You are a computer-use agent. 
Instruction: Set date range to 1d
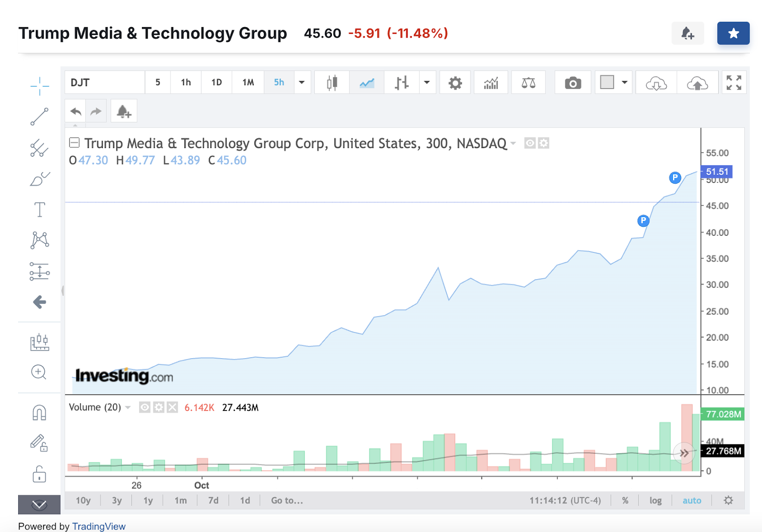[x=245, y=501]
